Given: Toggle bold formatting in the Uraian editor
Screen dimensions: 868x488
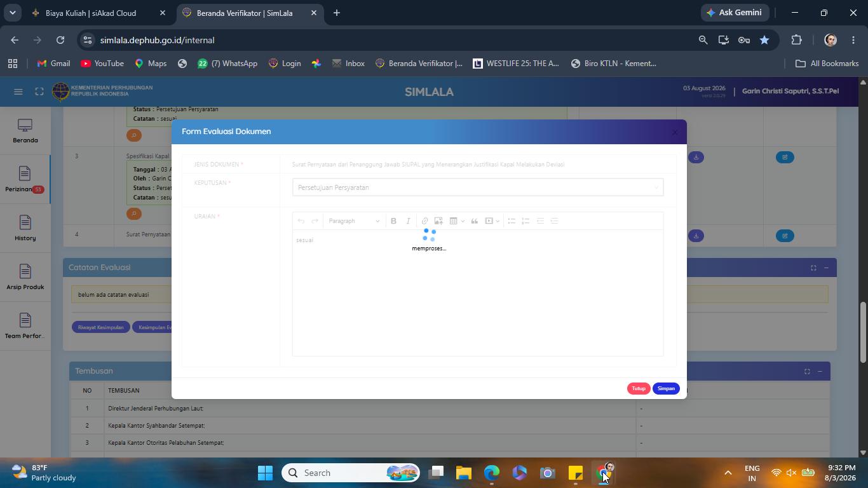Looking at the screenshot, I should point(393,221).
